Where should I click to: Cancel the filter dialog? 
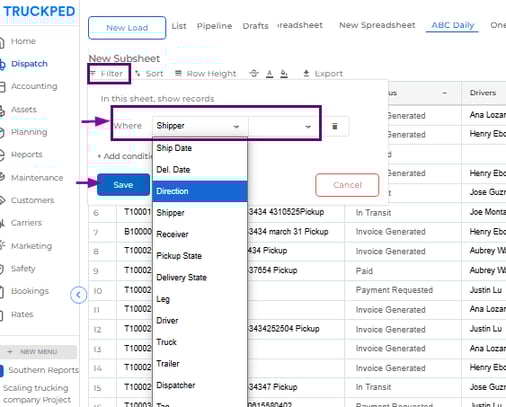(347, 185)
